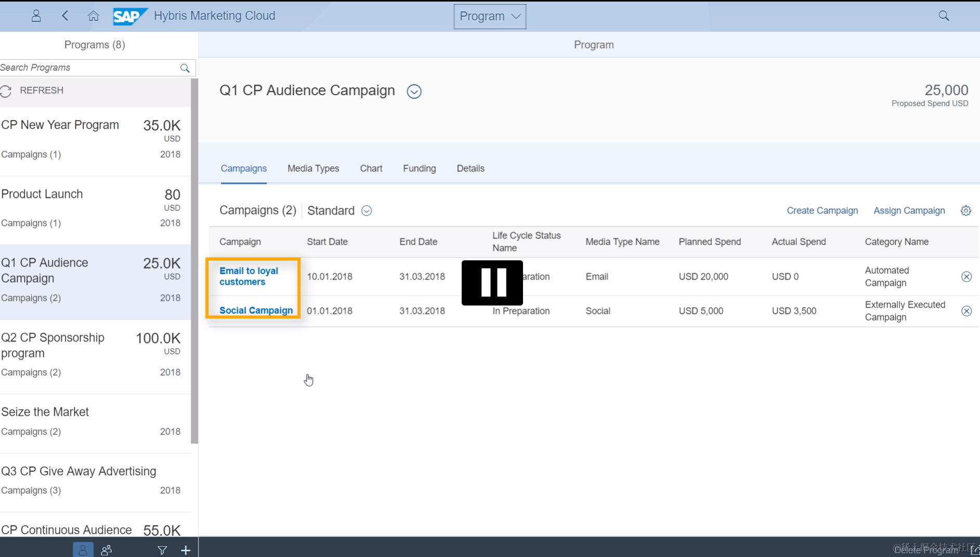This screenshot has height=557, width=980.
Task: Click the Start Date column header
Action: (327, 242)
